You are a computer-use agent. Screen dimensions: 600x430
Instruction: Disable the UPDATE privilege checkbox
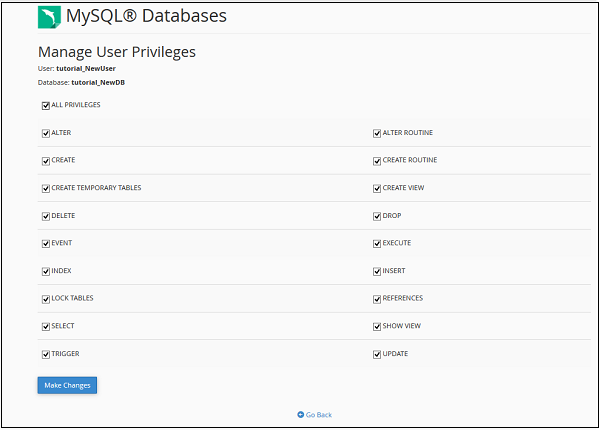[377, 354]
